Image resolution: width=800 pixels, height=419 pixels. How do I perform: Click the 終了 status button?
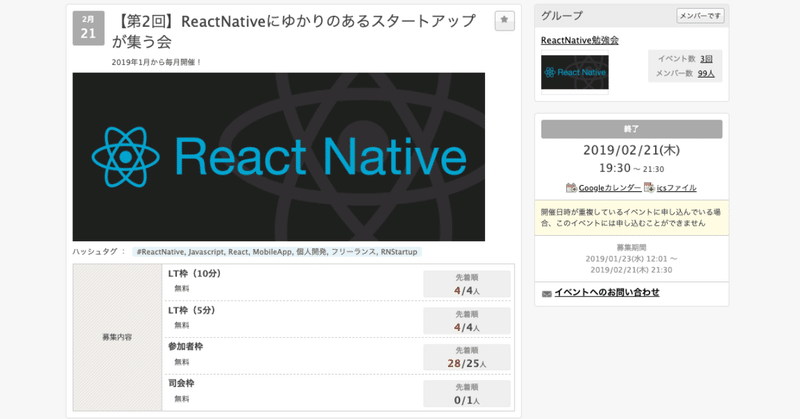632,129
